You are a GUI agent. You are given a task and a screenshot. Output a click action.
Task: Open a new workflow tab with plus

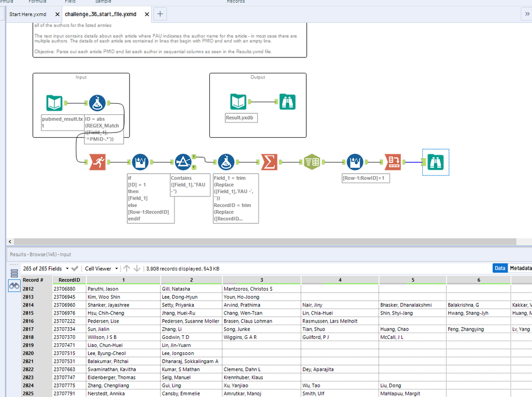click(160, 14)
